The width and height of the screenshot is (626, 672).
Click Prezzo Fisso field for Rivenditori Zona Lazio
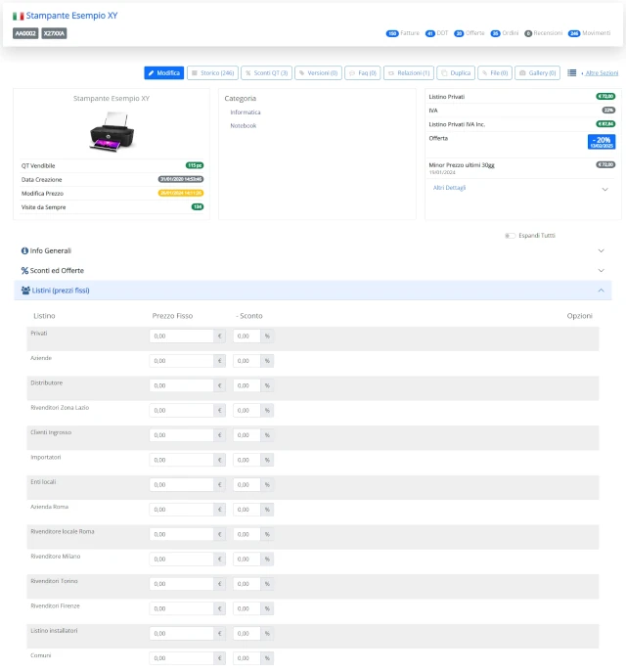(x=181, y=410)
